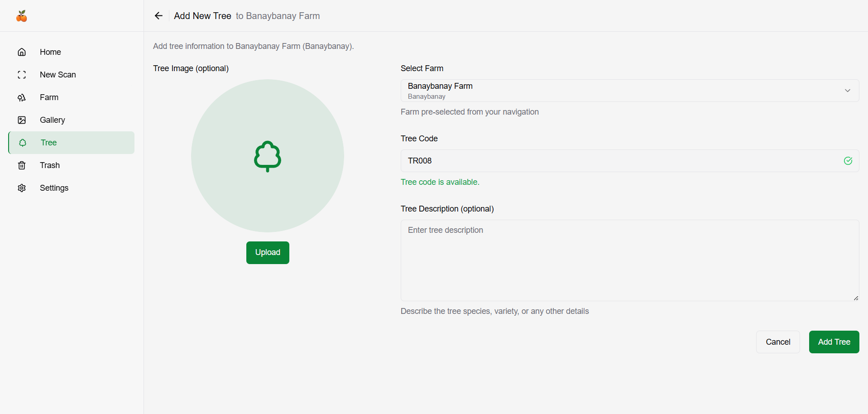
Task: Click the orange fruit app logo
Action: (22, 16)
